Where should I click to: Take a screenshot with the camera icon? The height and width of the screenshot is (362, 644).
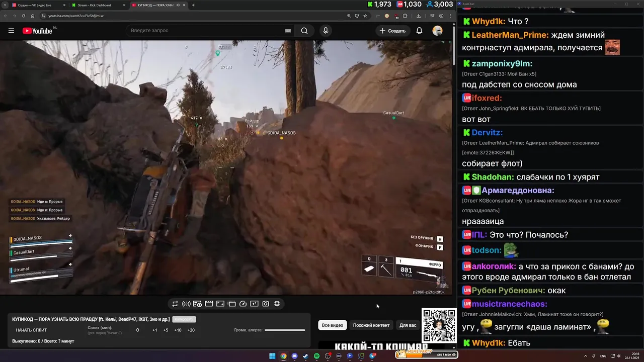[266, 304]
